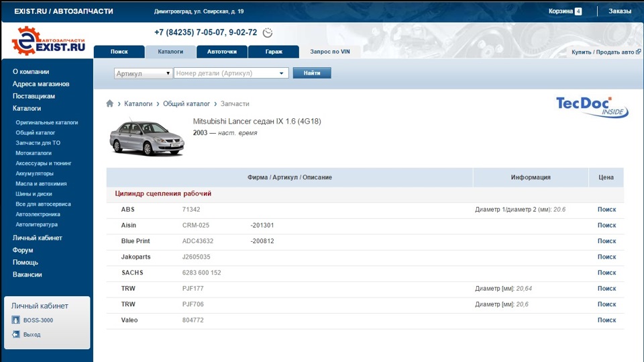Click the phone number +7 (84235) 7-05-07
Screen dimensions: 644x362
[190, 32]
